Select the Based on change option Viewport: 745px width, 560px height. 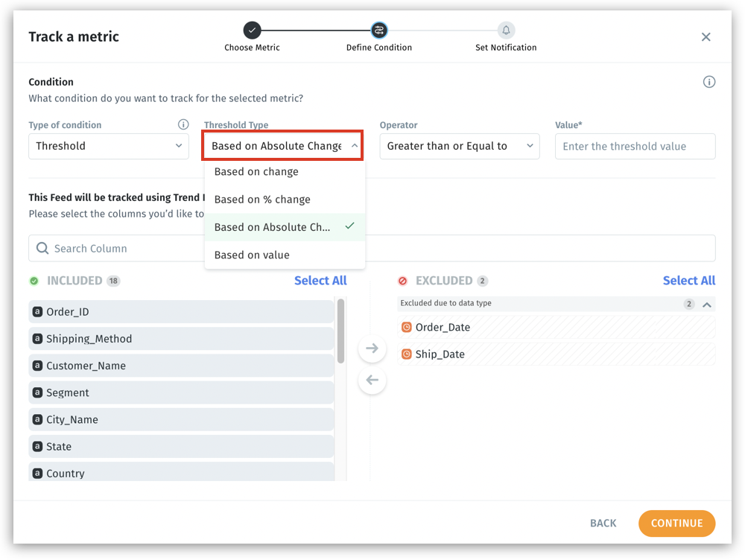(256, 172)
